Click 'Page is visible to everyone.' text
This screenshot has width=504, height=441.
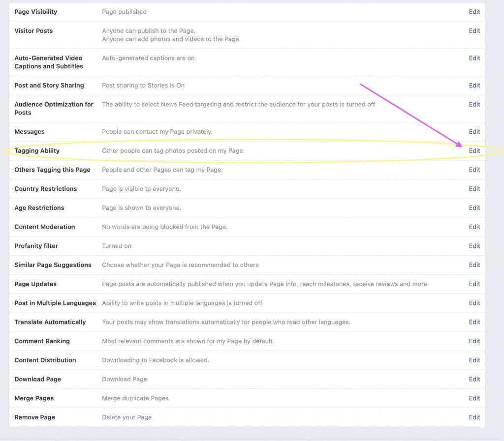click(141, 189)
